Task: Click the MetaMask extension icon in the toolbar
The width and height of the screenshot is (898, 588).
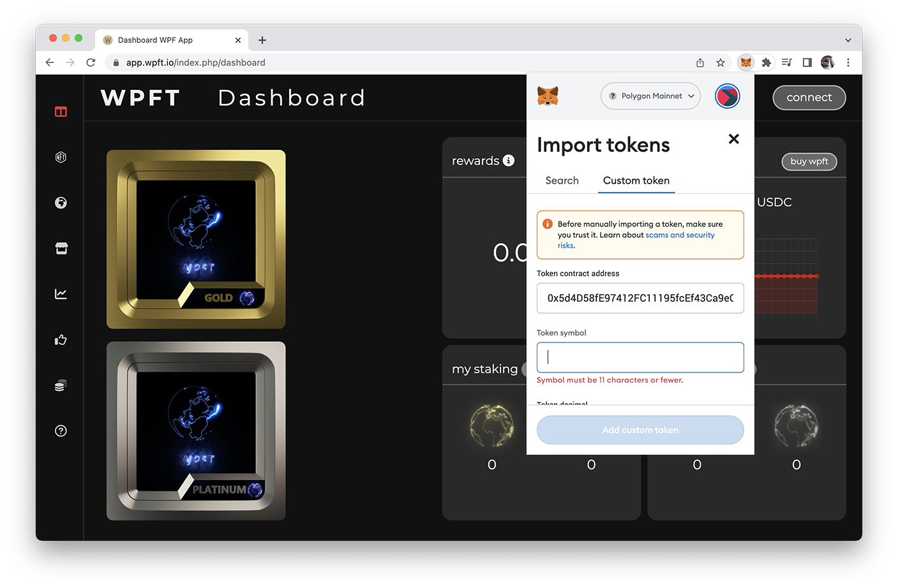Action: click(x=745, y=62)
